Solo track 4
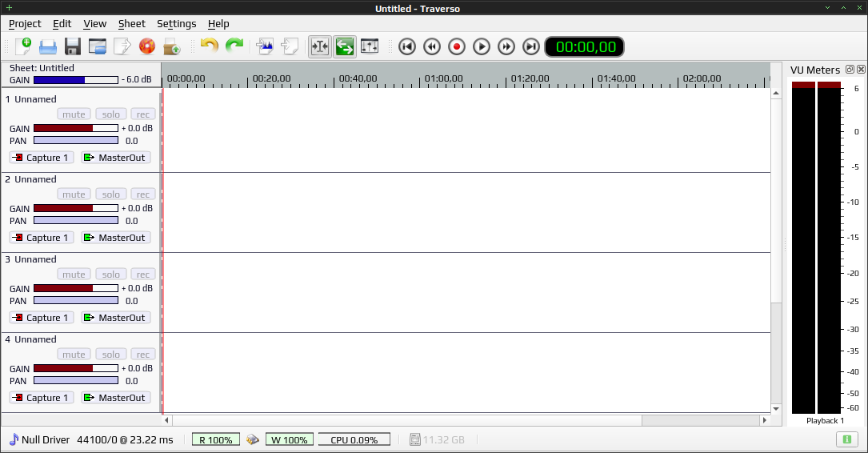Image resolution: width=868 pixels, height=453 pixels. [x=110, y=355]
